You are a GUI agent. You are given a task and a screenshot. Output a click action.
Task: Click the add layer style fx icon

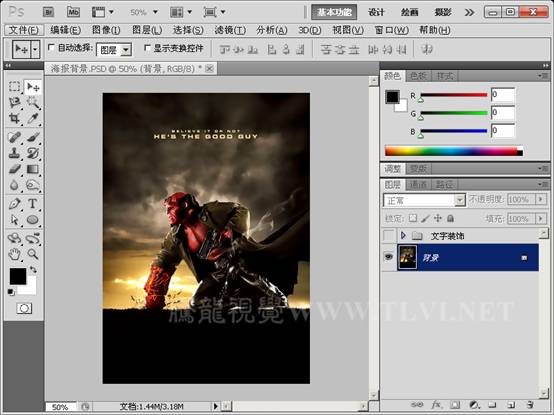click(436, 404)
